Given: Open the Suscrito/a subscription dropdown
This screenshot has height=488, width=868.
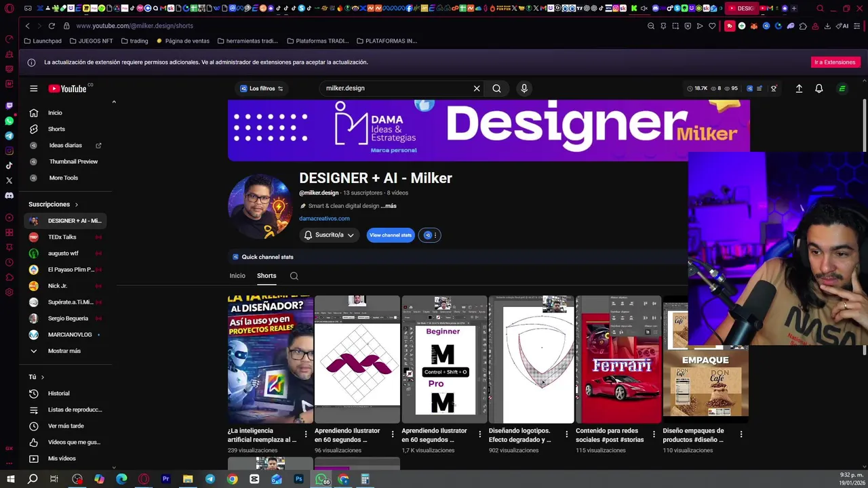Looking at the screenshot, I should [329, 235].
